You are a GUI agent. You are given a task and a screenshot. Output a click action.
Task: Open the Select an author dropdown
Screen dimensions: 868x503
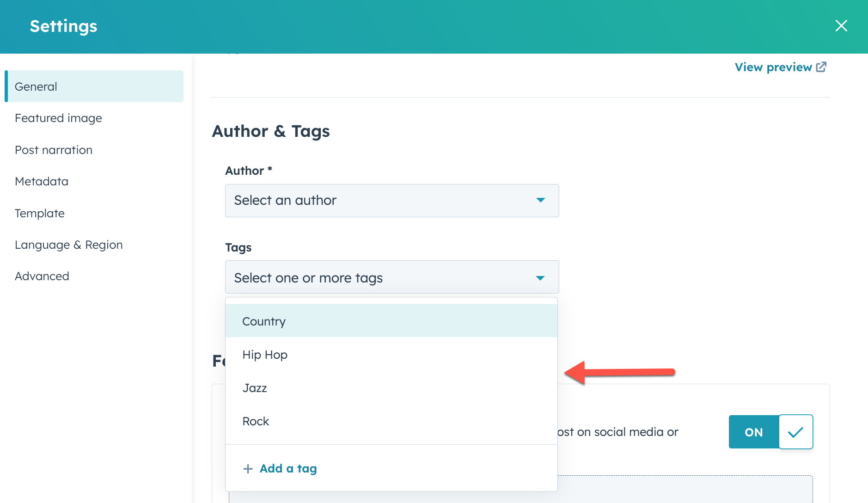click(x=392, y=201)
